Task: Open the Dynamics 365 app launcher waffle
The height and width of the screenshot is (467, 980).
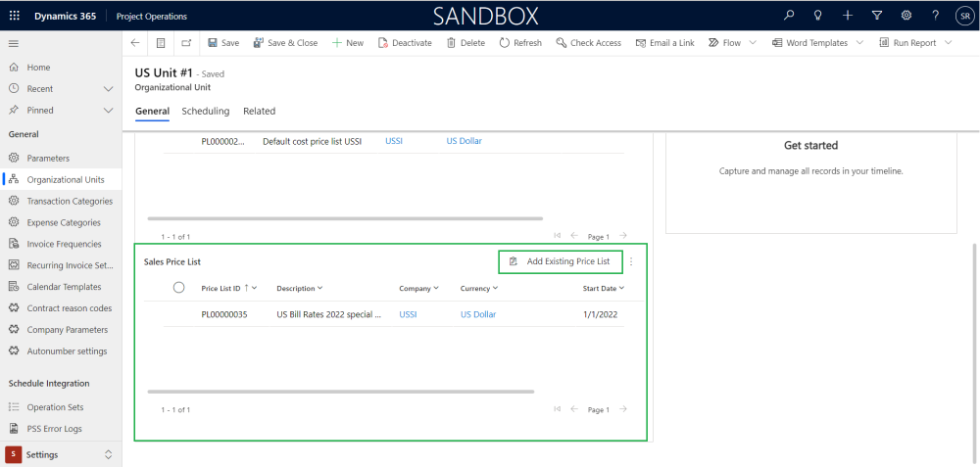Action: [14, 16]
